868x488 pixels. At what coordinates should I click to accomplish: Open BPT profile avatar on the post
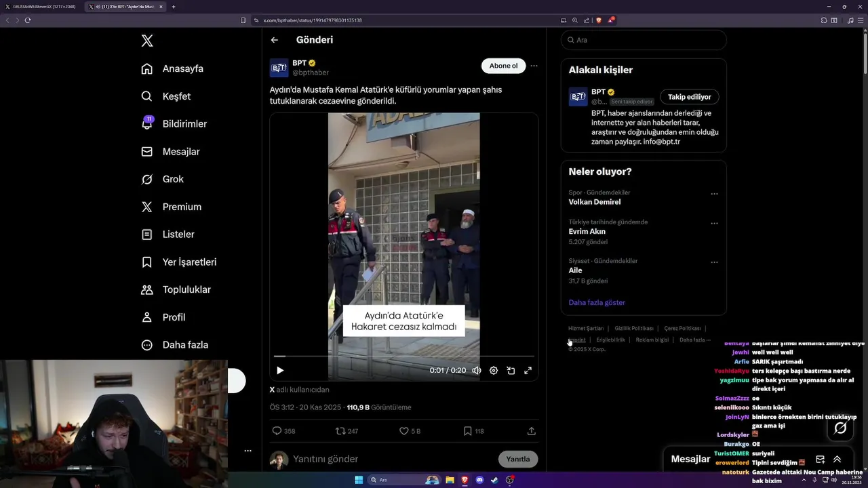pyautogui.click(x=279, y=68)
